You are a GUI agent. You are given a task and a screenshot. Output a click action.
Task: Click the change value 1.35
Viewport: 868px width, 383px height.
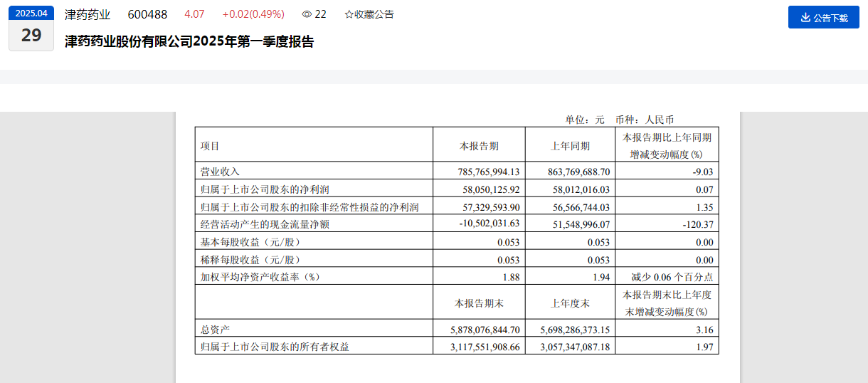pos(705,207)
